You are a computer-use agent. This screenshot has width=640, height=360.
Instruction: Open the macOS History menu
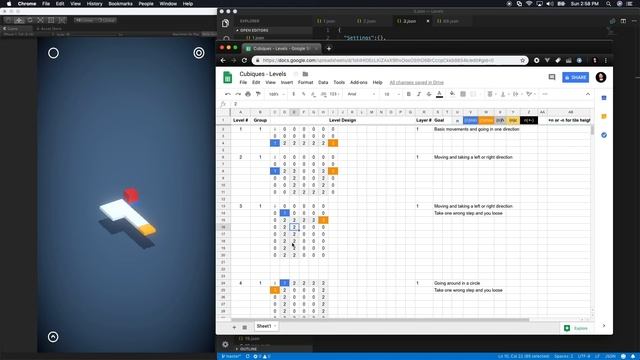(94, 4)
